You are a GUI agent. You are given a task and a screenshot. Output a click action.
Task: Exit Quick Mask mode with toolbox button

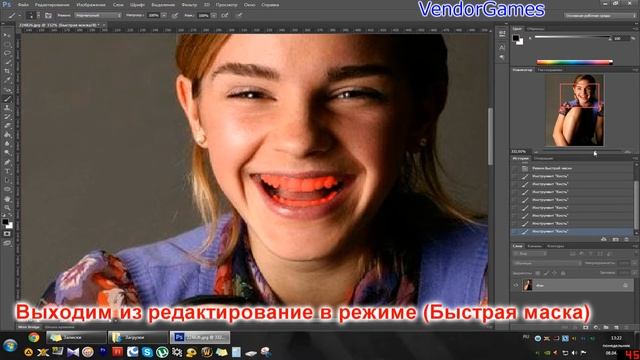tap(7, 234)
